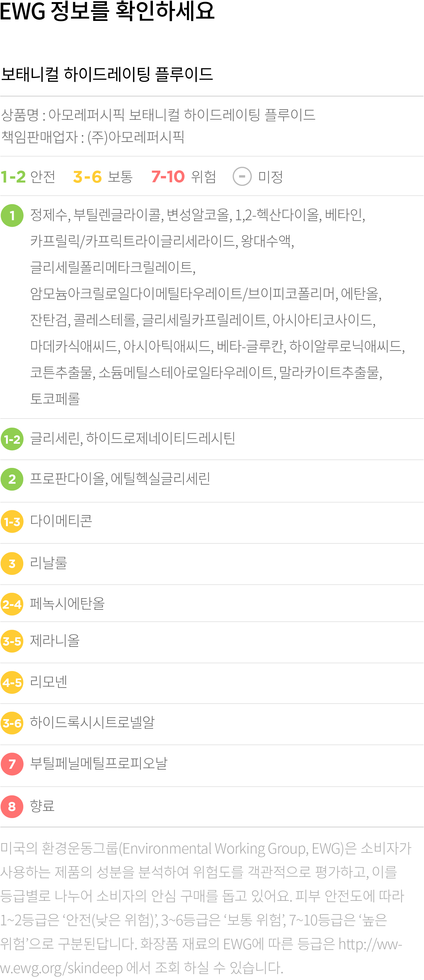This screenshot has width=424, height=980.
Task: Click the yellow 3-5 grade badge
Action: [12, 641]
